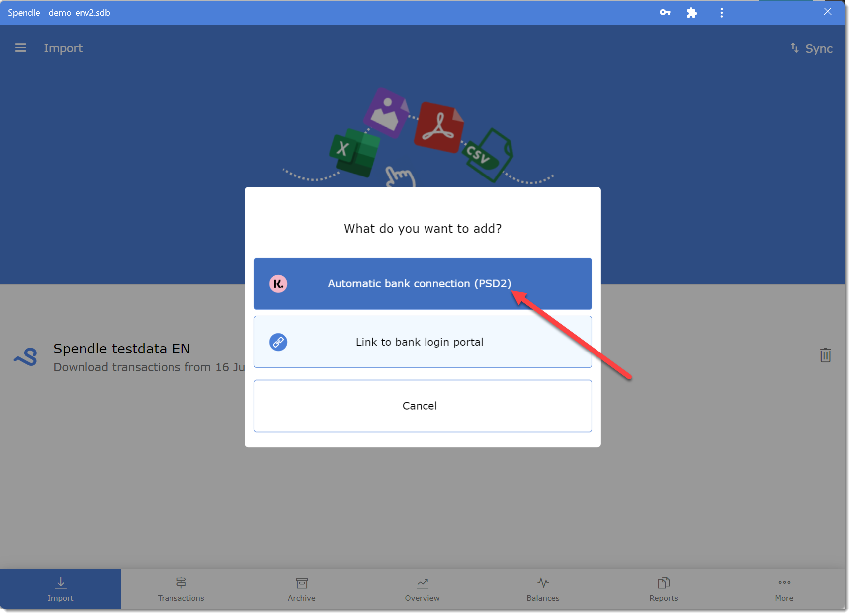Click the CSV file icon in illustration
Screen dimensions: 852x616
coord(488,155)
